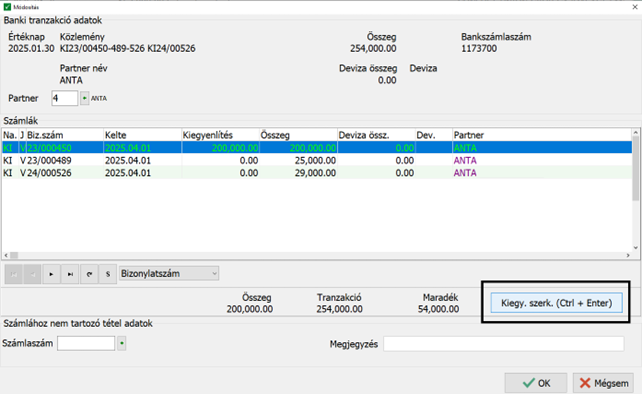Open the Bizonylatszám sort dropdown
This screenshot has width=642, height=394.
[x=169, y=274]
